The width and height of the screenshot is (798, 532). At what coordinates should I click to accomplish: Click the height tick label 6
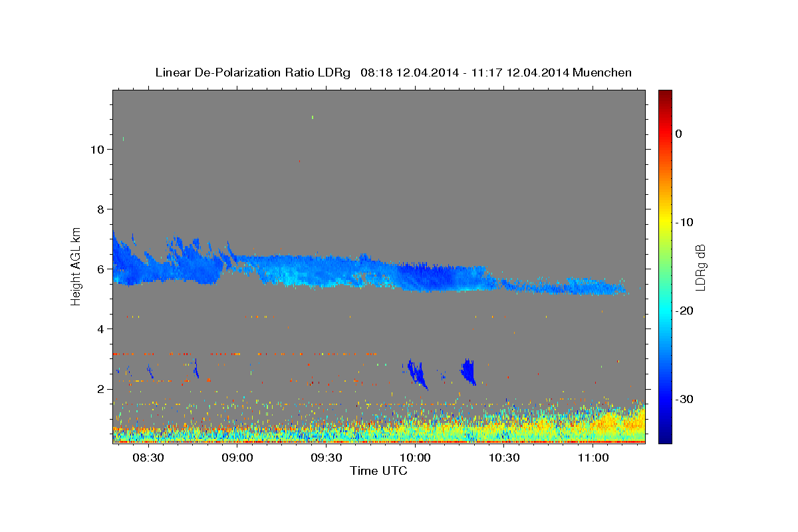click(100, 269)
